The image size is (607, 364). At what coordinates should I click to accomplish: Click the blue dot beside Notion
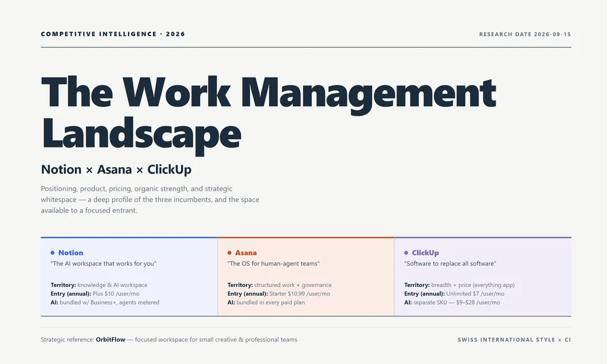click(x=53, y=253)
